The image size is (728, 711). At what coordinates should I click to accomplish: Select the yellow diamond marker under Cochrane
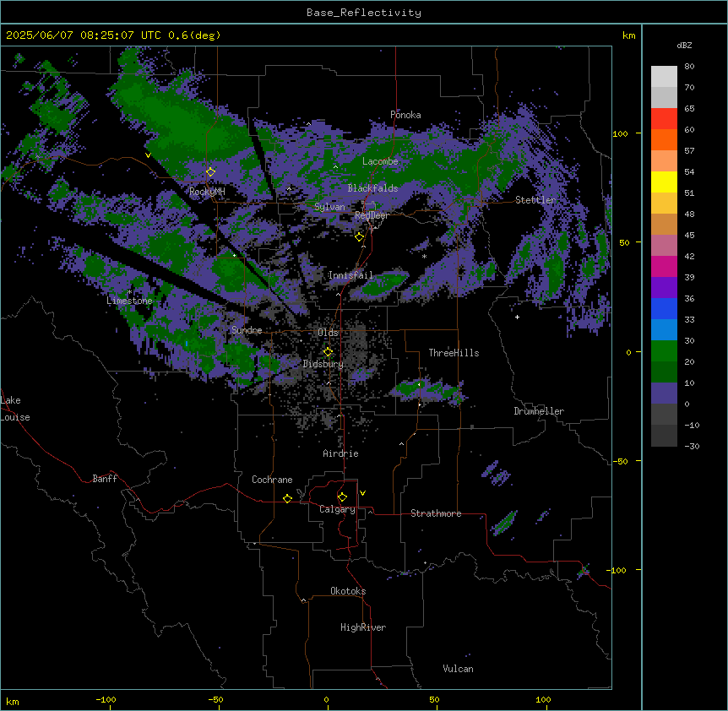pyautogui.click(x=287, y=498)
